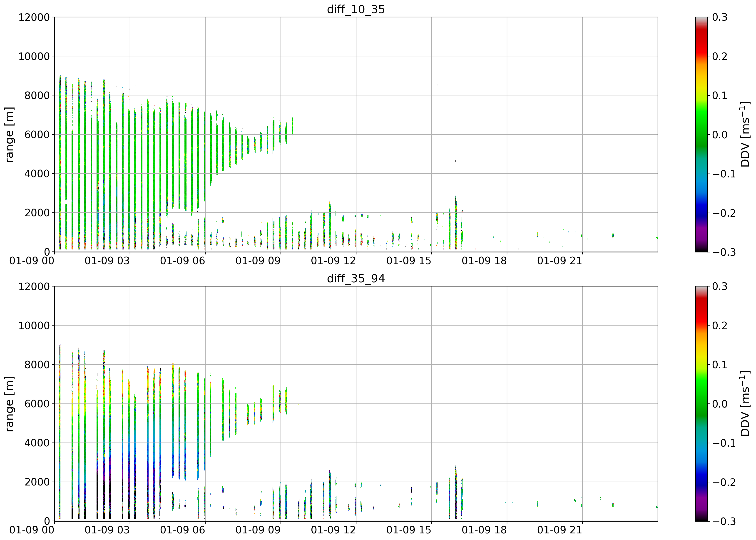This screenshot has width=756, height=540.
Task: Click the 2000 y-axis tick of diff_35_94
Action: [x=37, y=482]
